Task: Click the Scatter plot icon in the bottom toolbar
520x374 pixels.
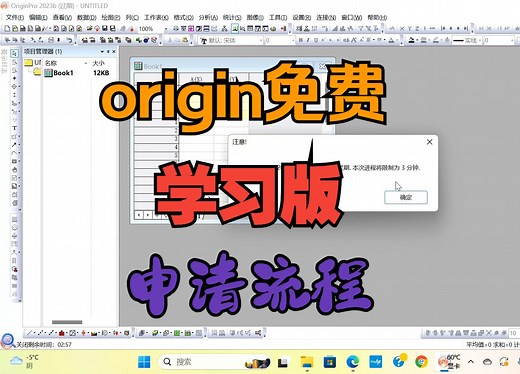Action: coord(41,333)
